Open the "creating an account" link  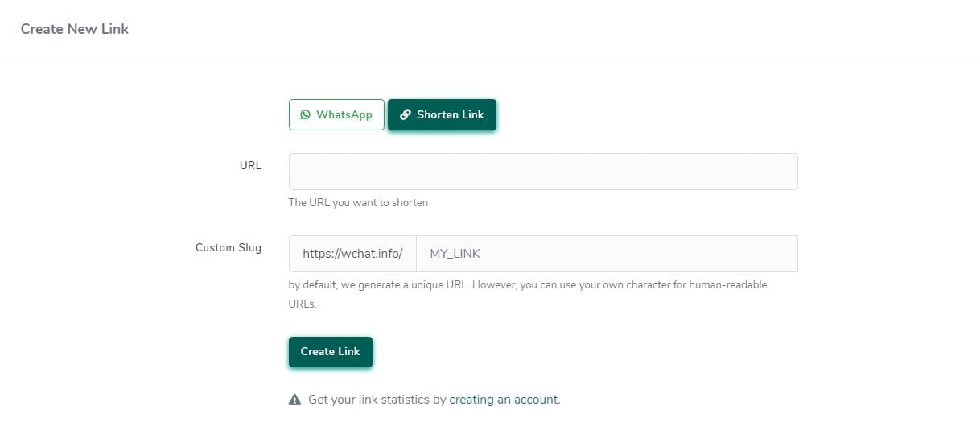(x=504, y=400)
